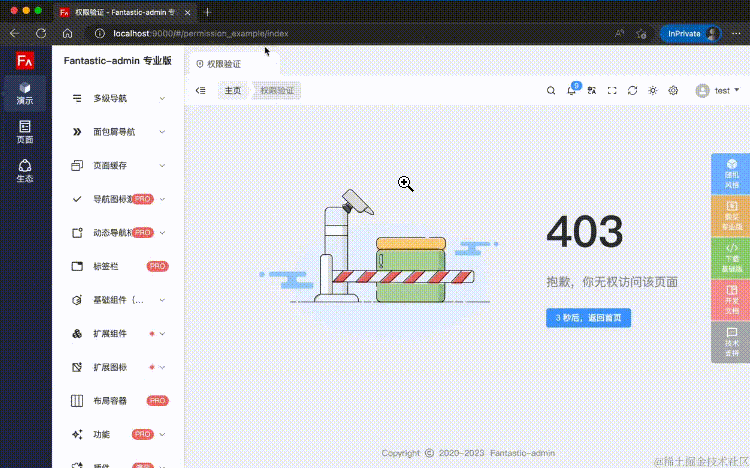
Task: Click the browser reload button
Action: tap(41, 33)
